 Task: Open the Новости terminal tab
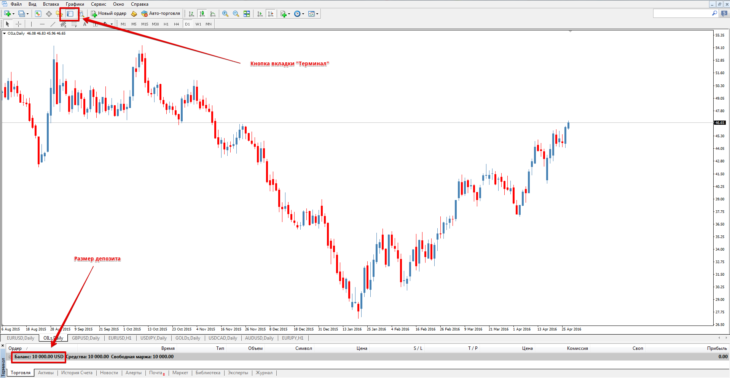108,373
